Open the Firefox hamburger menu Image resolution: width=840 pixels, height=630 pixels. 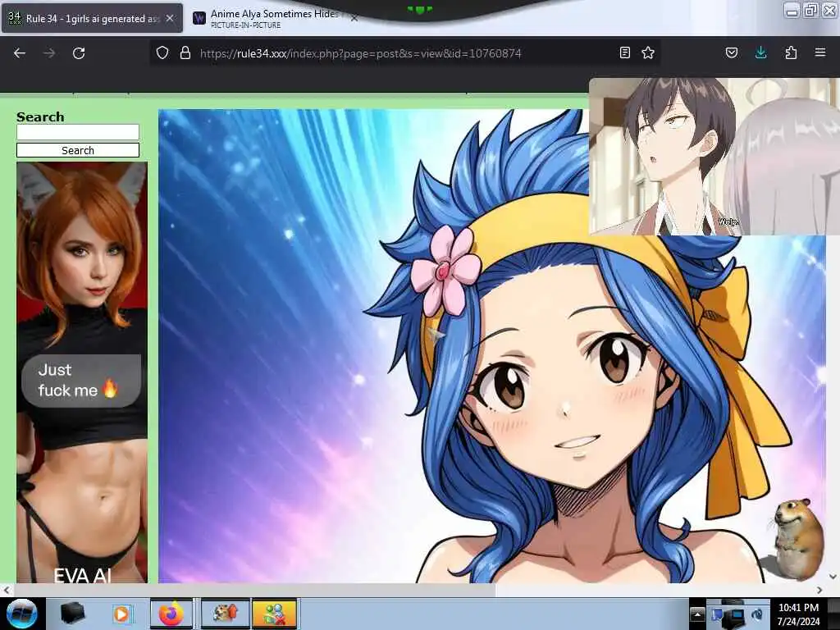(x=820, y=52)
